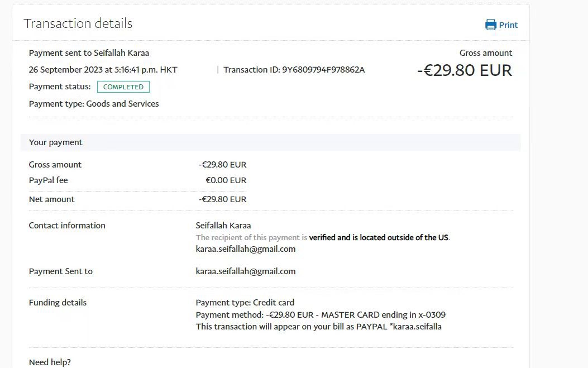Click the "Need help?" text

pyautogui.click(x=50, y=362)
